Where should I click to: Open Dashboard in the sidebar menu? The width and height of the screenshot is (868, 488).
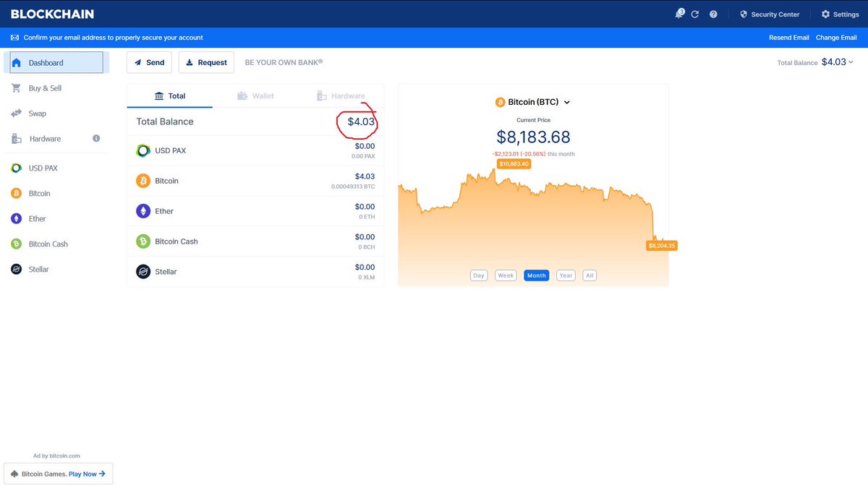(x=56, y=63)
